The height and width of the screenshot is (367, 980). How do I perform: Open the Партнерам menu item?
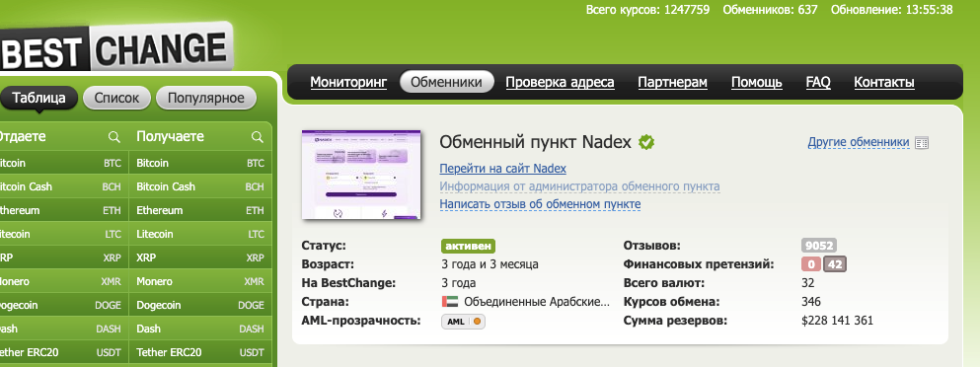point(672,82)
